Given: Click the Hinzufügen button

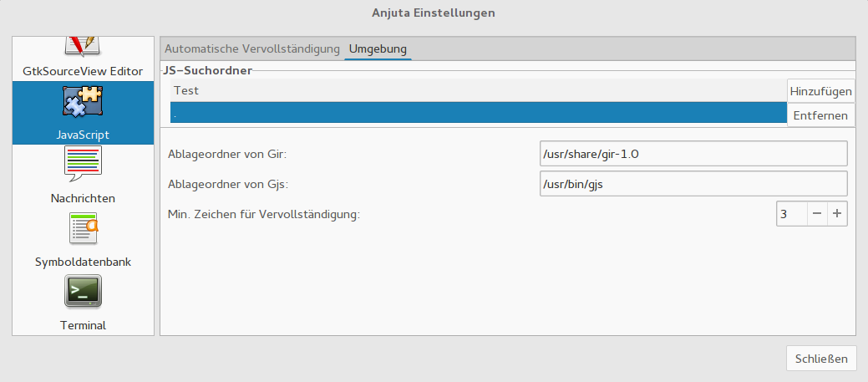Looking at the screenshot, I should pos(821,91).
